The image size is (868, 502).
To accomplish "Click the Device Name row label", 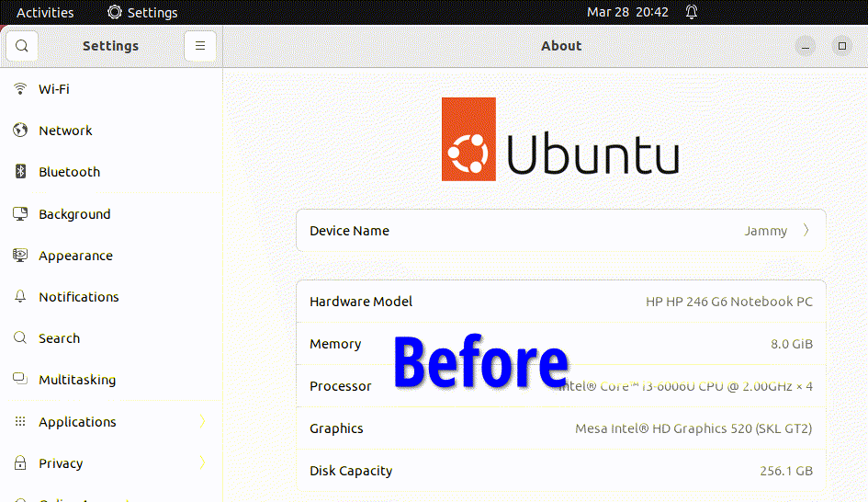I will click(349, 231).
